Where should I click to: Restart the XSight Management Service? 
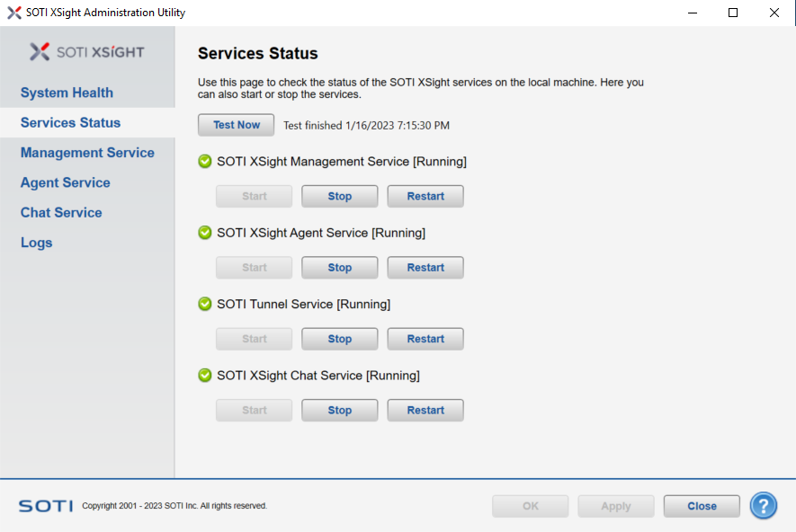[x=425, y=196]
